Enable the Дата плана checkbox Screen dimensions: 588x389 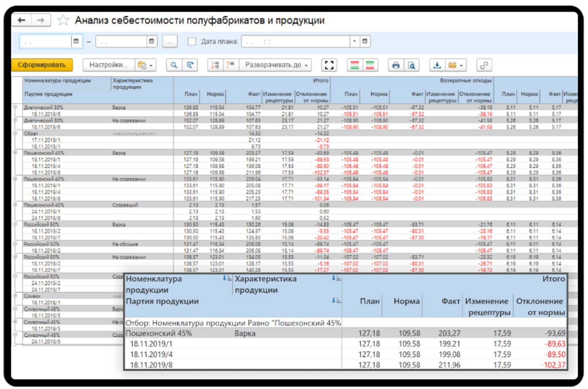[192, 41]
